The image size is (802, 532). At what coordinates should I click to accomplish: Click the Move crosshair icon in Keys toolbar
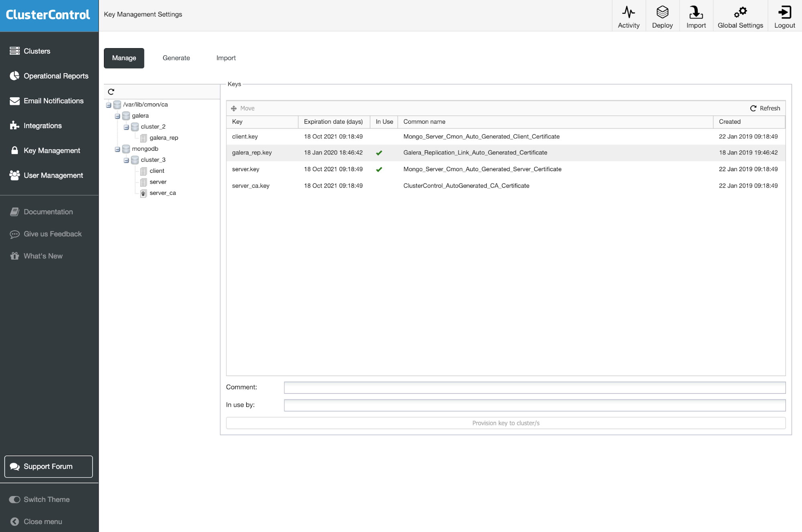point(233,108)
